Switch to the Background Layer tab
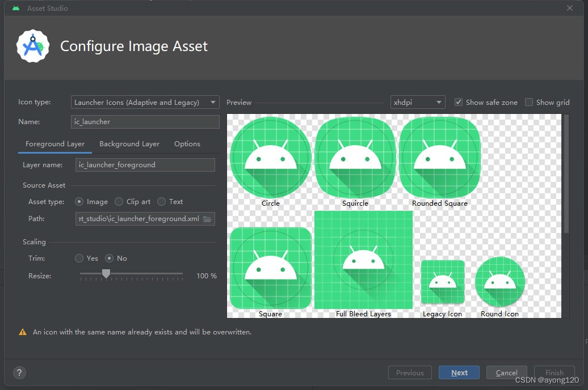The image size is (588, 390). point(129,144)
